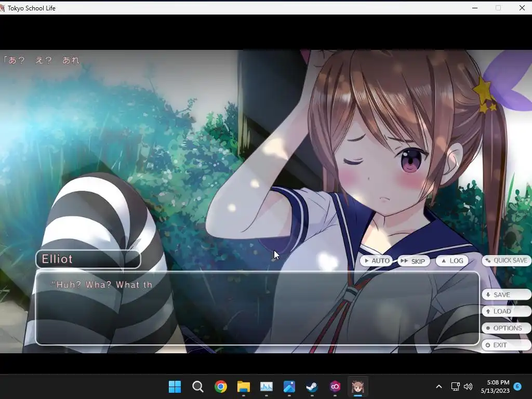
Task: Open the network status tray icon
Action: pyautogui.click(x=455, y=387)
